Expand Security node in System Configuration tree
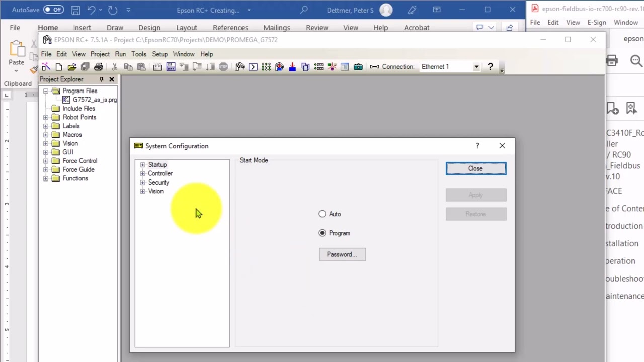Image resolution: width=644 pixels, height=362 pixels. (x=143, y=183)
